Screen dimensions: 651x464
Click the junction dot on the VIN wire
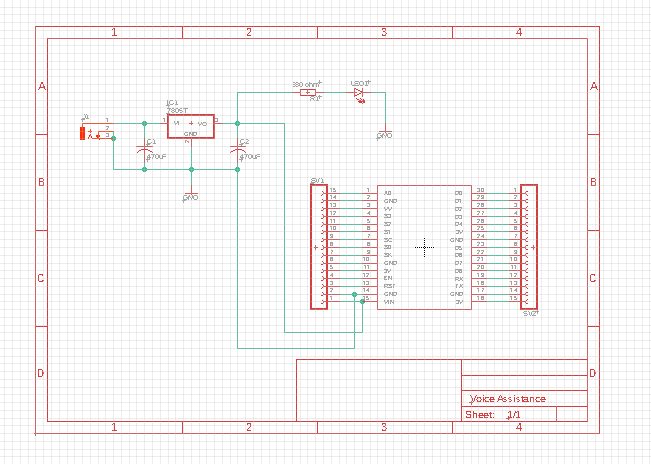click(x=362, y=302)
